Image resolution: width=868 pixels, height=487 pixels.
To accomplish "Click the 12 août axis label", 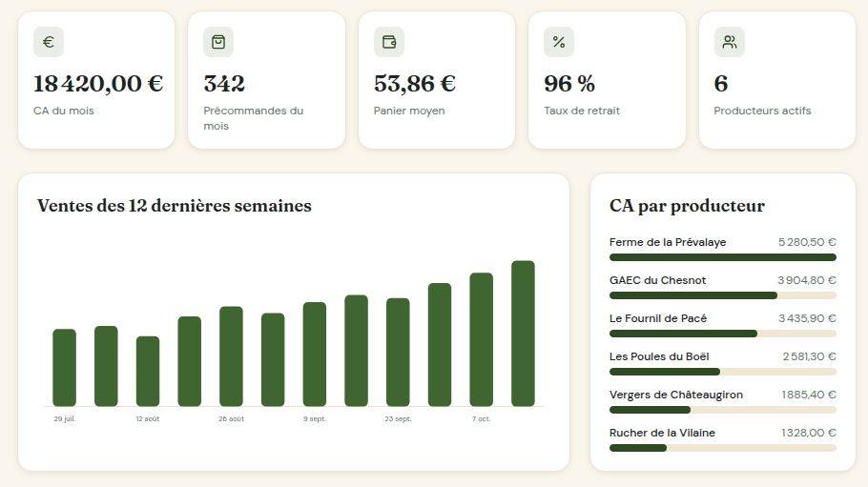I will 148,419.
